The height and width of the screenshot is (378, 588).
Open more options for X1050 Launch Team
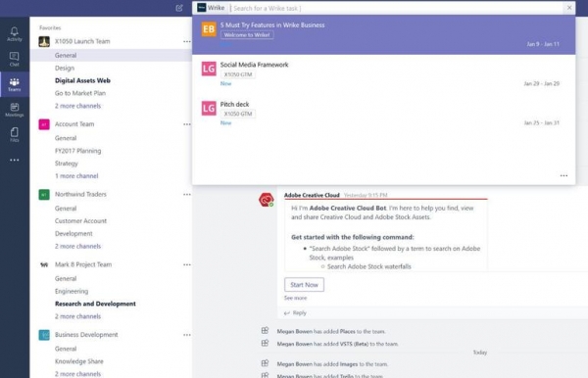pyautogui.click(x=187, y=41)
